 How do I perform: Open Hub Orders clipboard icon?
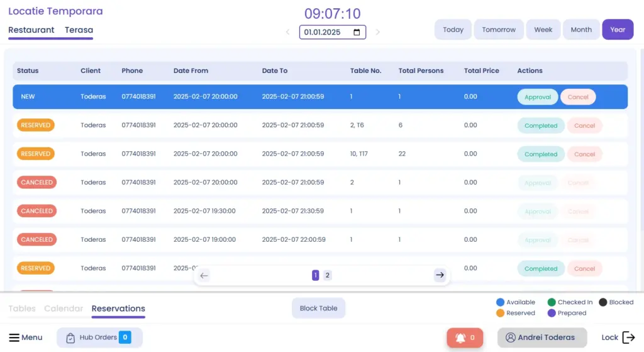coord(70,338)
